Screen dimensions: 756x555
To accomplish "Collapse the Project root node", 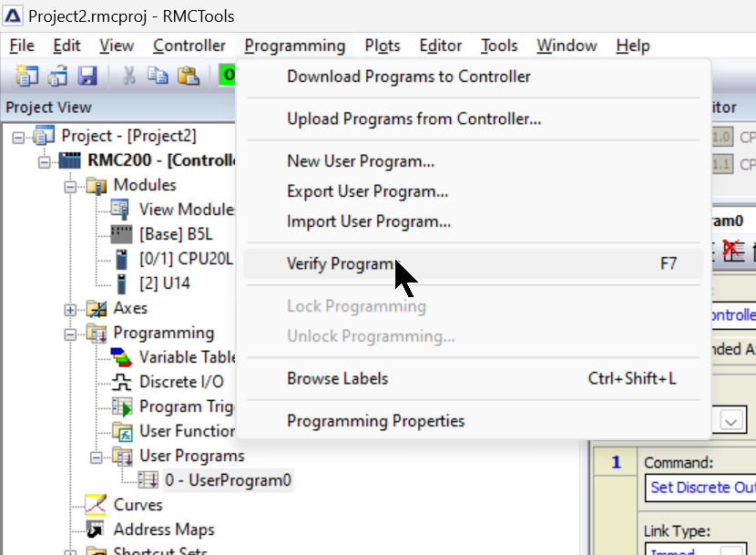I will (18, 138).
